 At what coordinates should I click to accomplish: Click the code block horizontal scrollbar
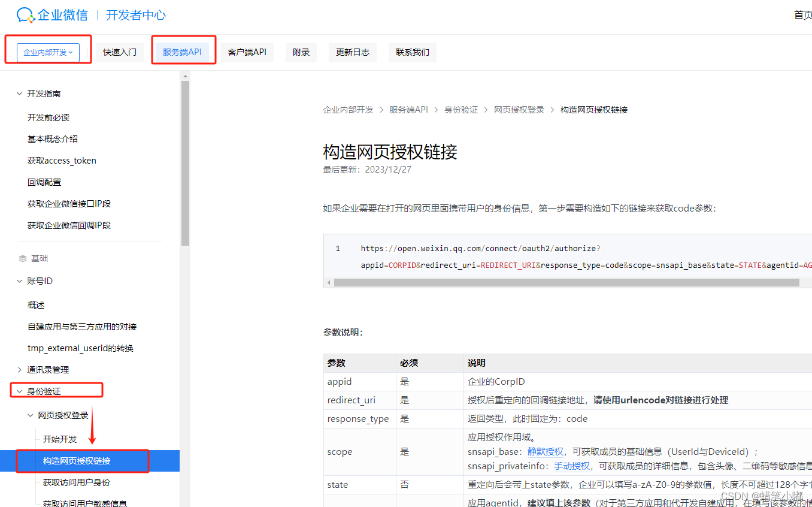coord(566,282)
